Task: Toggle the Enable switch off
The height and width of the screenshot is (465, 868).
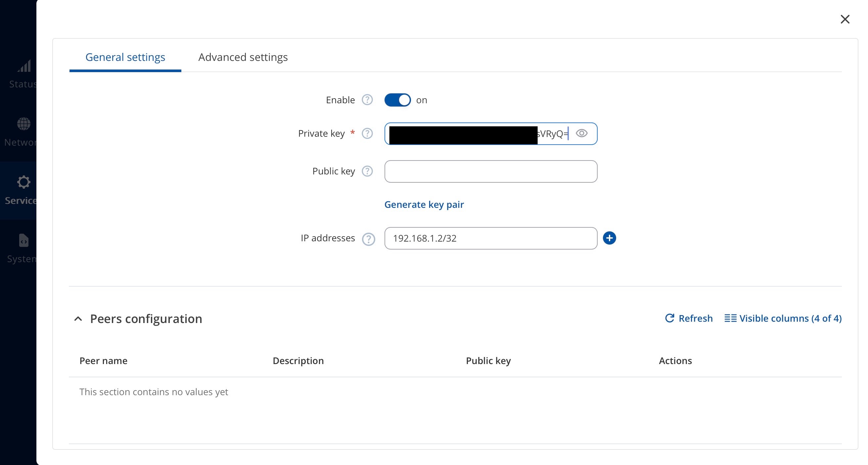Action: (x=397, y=100)
